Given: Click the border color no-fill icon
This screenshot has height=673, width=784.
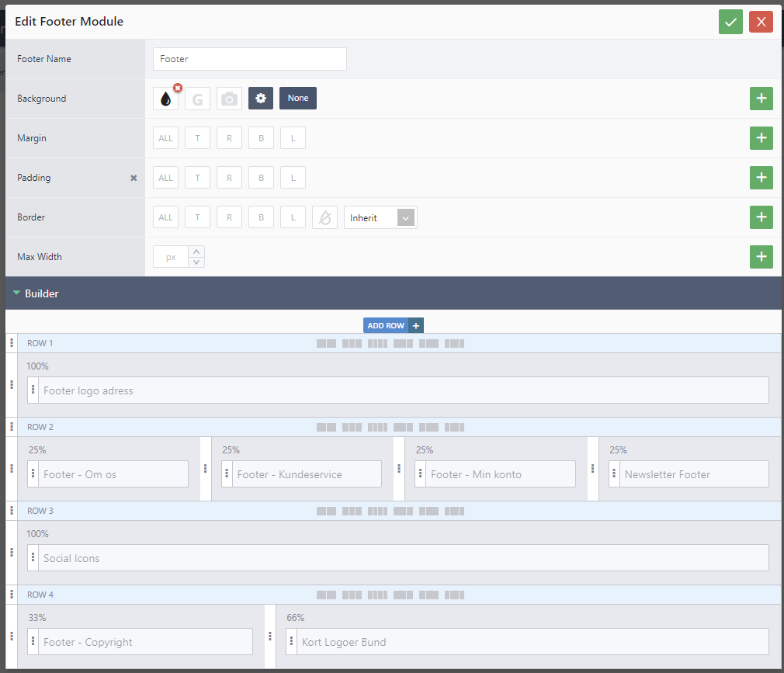Looking at the screenshot, I should (x=324, y=217).
